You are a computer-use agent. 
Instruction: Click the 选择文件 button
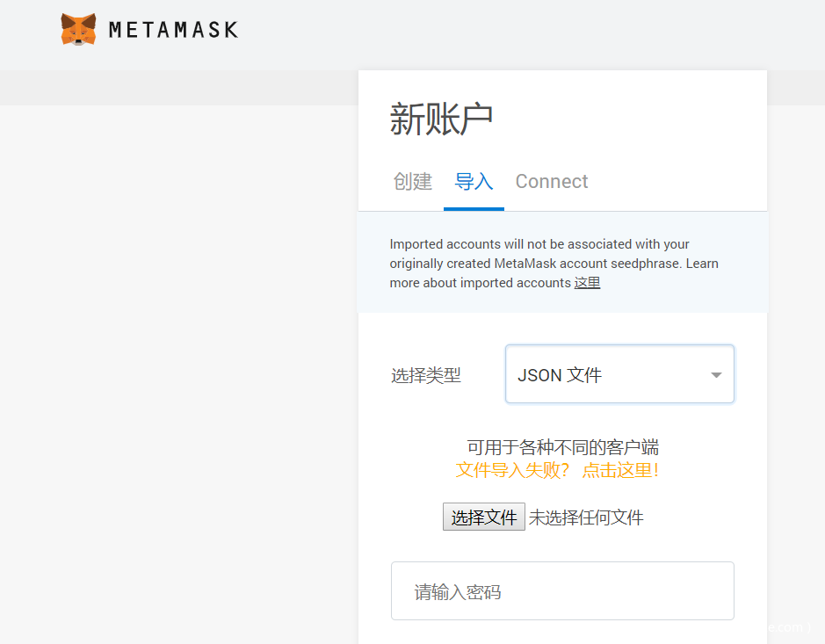click(483, 517)
